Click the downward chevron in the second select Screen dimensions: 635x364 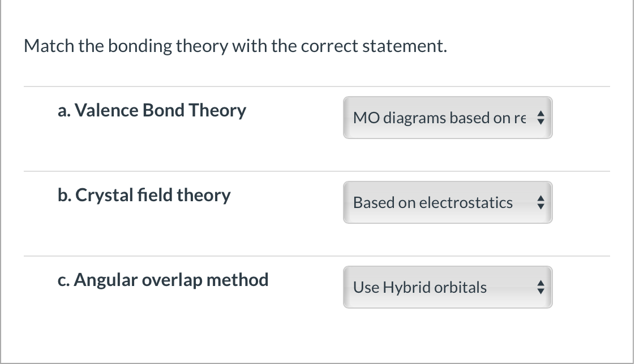542,206
